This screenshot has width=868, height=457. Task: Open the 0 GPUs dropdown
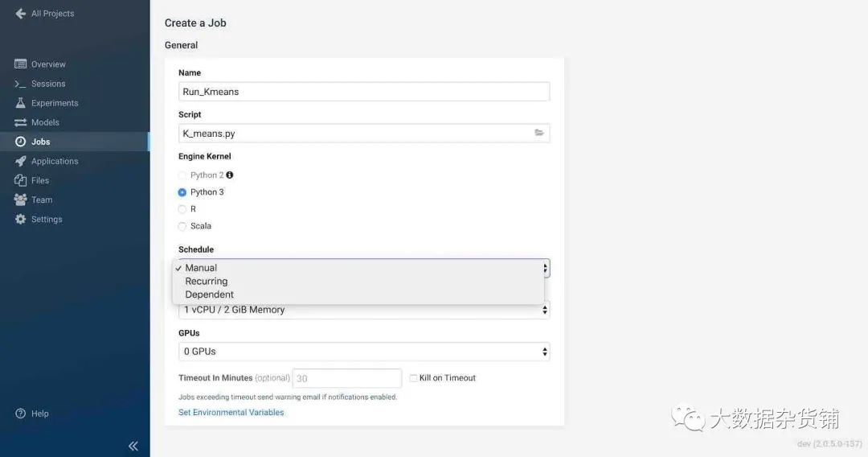pyautogui.click(x=364, y=352)
